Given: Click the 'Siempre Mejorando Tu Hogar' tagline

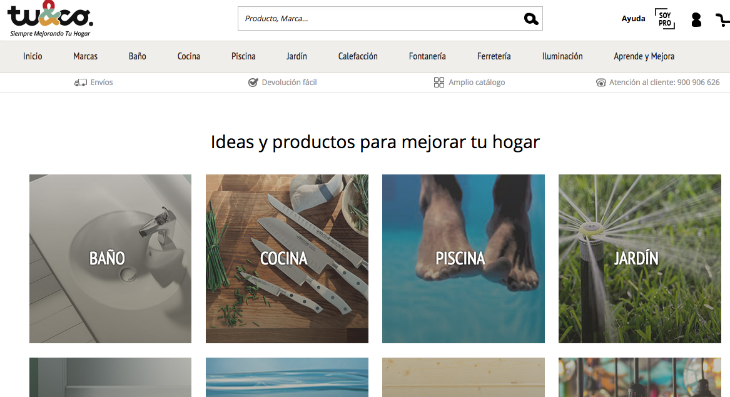Looking at the screenshot, I should 50,34.
